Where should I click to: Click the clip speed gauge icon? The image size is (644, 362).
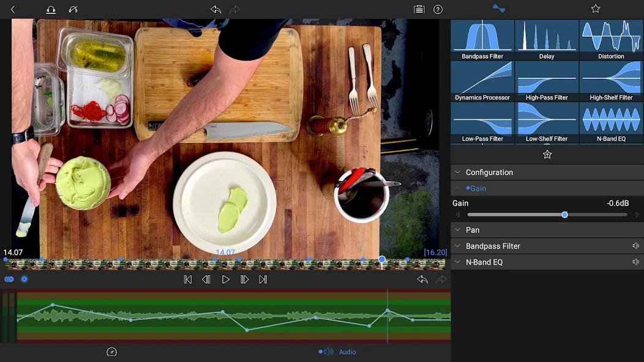click(x=111, y=352)
